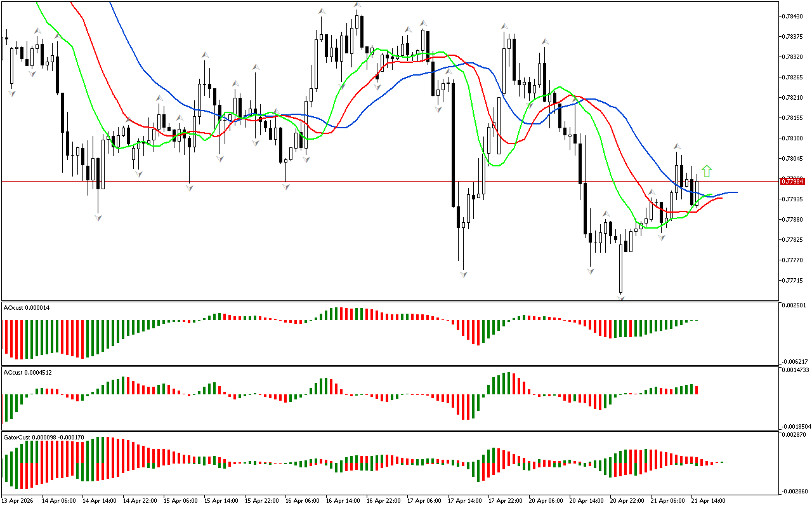Click the up fractal above the highest candle

[357, 4]
